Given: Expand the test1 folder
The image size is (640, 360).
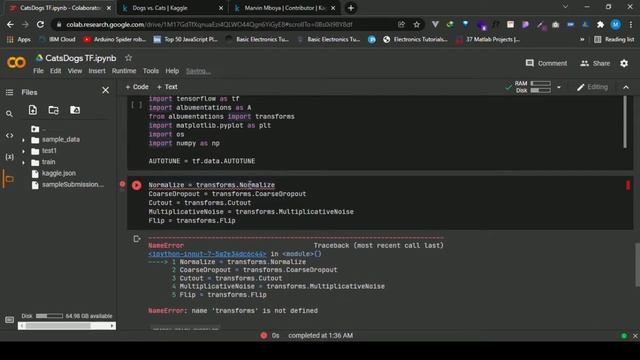Looking at the screenshot, I should click(x=23, y=151).
